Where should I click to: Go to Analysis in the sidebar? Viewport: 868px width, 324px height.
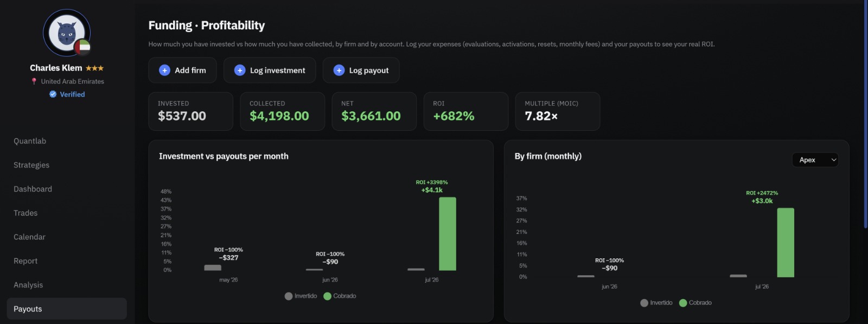tap(28, 285)
